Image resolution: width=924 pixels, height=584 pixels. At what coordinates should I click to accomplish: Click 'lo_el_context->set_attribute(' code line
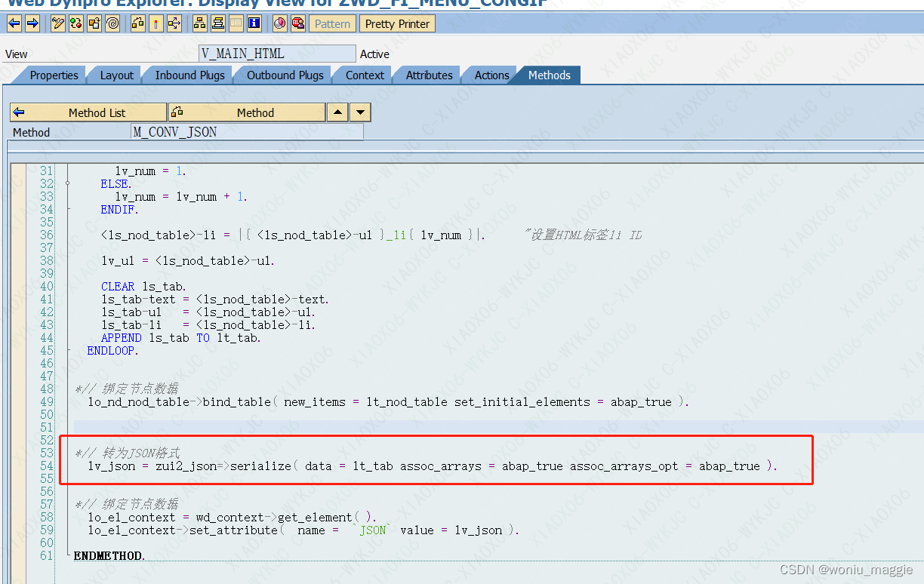186,530
